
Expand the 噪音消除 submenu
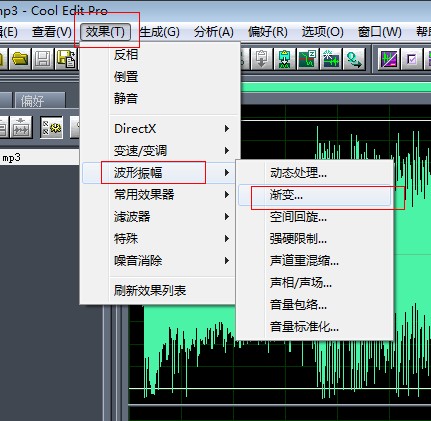(x=159, y=261)
